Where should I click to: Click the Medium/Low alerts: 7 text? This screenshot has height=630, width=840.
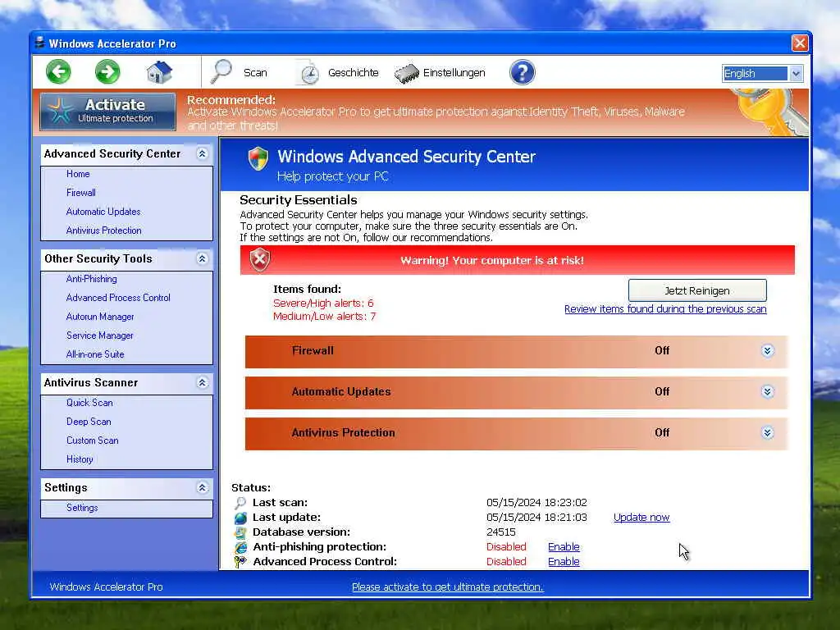coord(324,317)
